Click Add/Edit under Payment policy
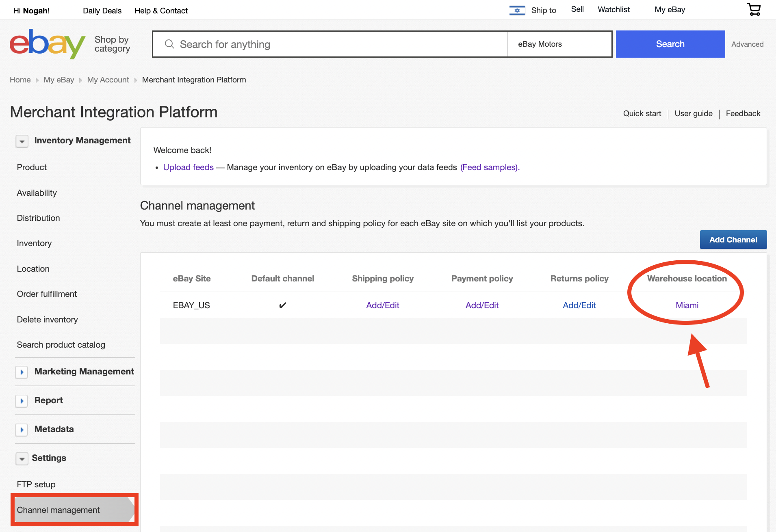 [x=482, y=305]
